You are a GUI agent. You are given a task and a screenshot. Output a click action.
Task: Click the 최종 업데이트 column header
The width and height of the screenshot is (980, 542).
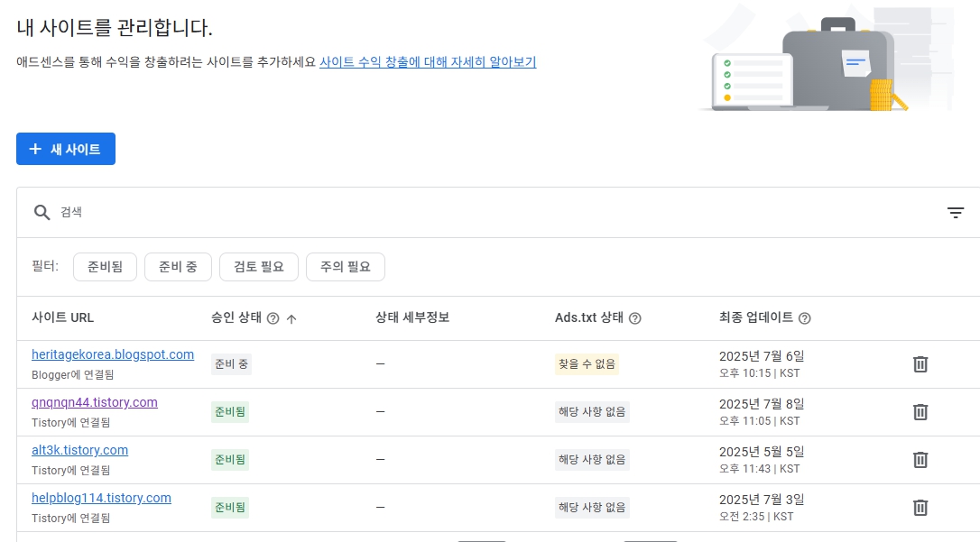coord(755,317)
